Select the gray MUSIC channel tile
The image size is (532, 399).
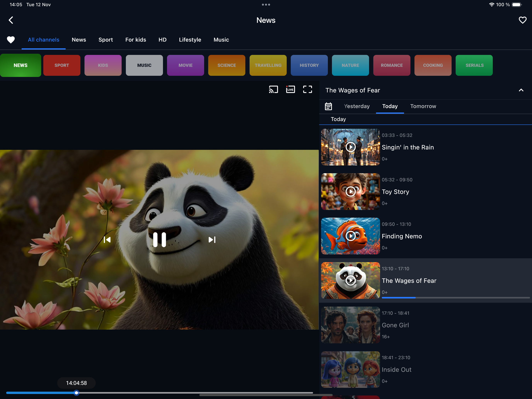coord(144,65)
